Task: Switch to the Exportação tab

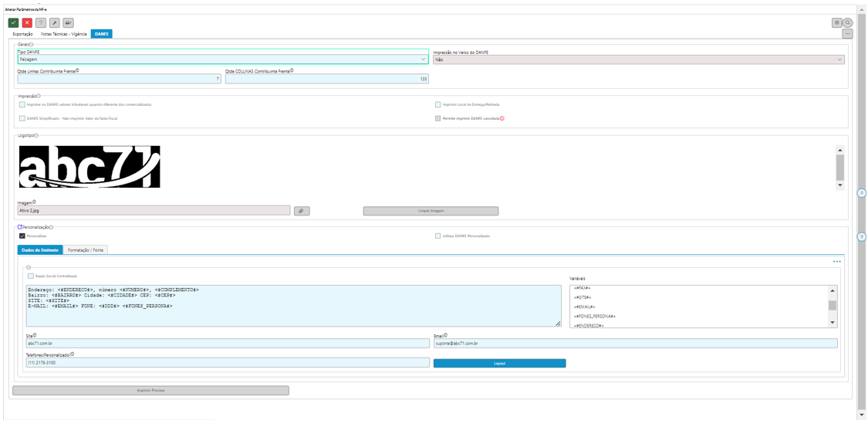Action: pyautogui.click(x=22, y=34)
